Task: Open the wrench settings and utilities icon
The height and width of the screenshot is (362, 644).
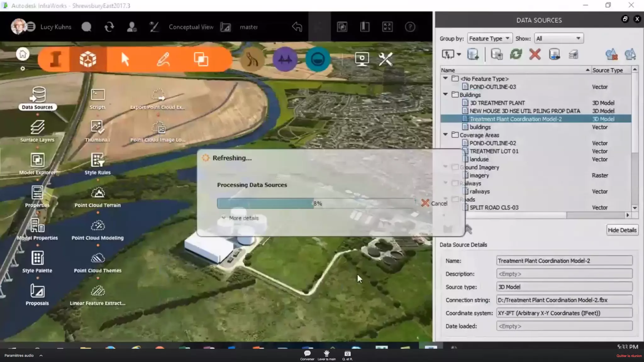Action: click(386, 59)
